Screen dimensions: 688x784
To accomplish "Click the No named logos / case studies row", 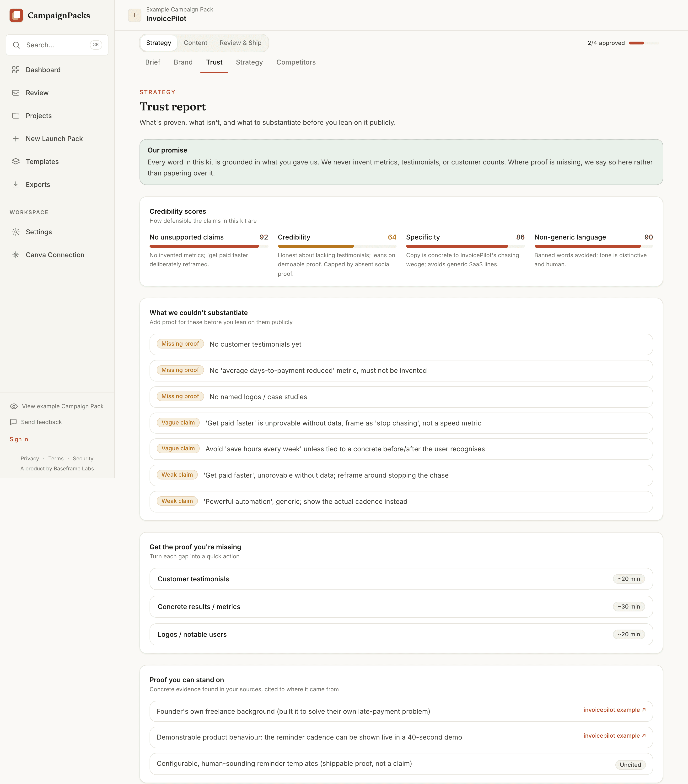I will (x=401, y=397).
